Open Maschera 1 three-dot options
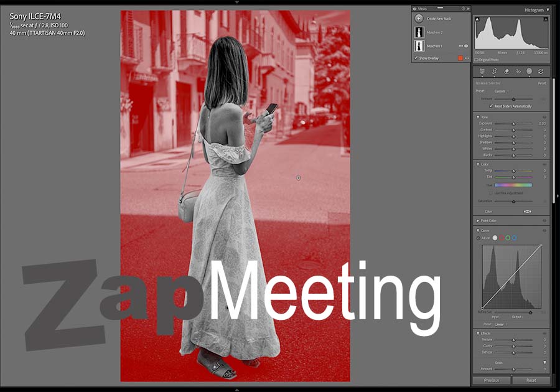 pos(460,46)
